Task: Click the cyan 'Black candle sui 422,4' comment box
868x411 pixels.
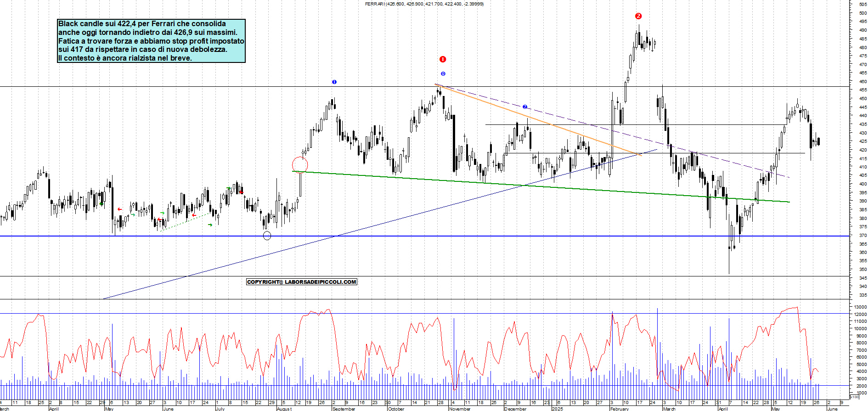Action: click(x=151, y=41)
